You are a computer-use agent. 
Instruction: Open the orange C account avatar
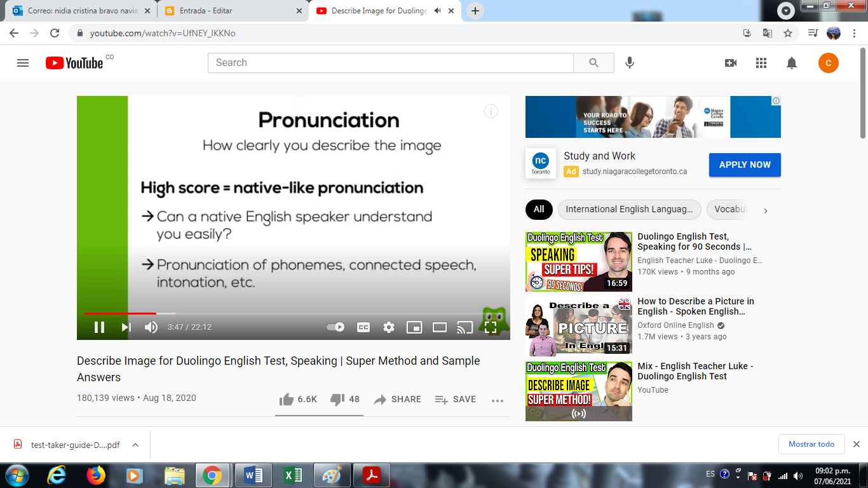[829, 63]
